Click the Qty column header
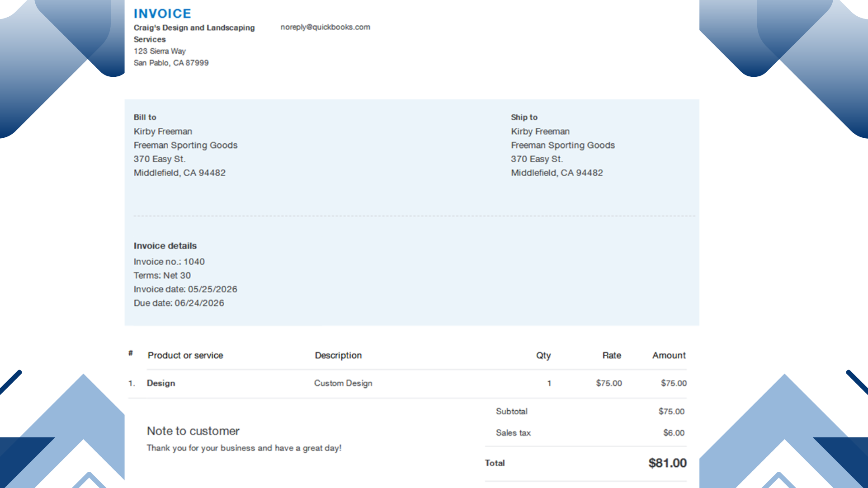Screen dimensions: 868x488 543,356
